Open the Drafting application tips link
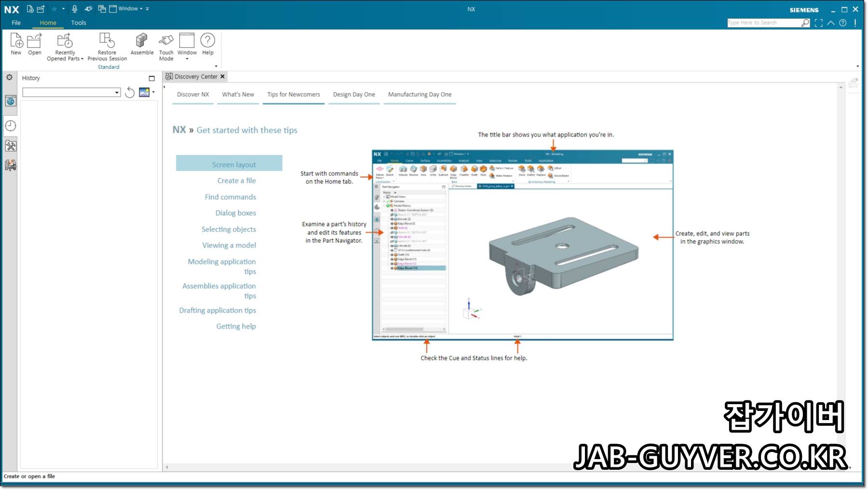This screenshot has height=490, width=868. (x=217, y=311)
